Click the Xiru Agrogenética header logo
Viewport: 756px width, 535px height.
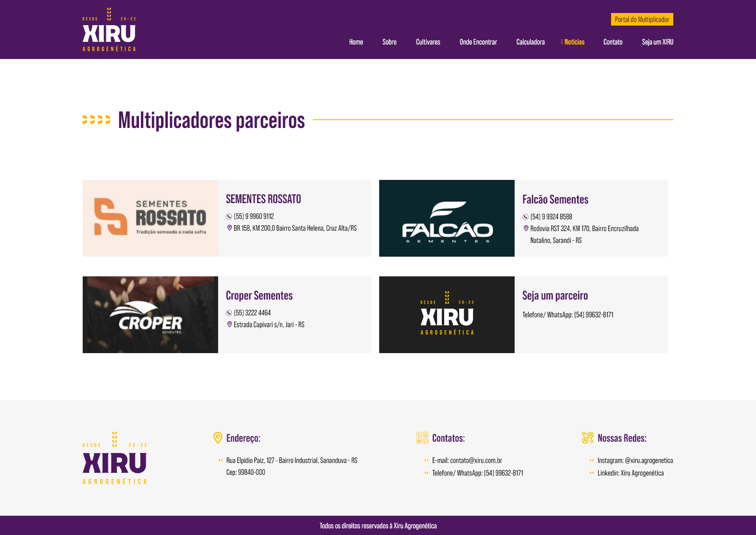click(109, 30)
